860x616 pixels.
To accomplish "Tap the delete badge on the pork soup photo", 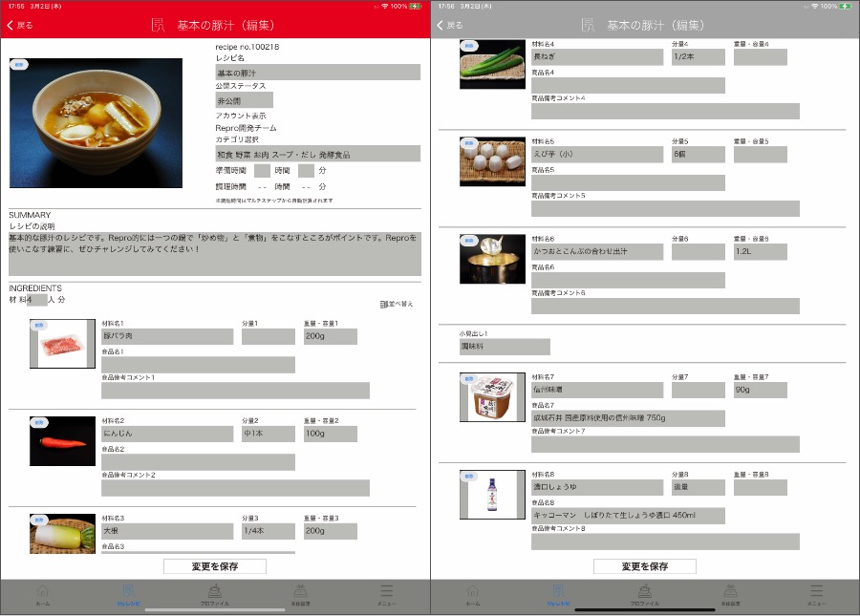I will pos(20,65).
